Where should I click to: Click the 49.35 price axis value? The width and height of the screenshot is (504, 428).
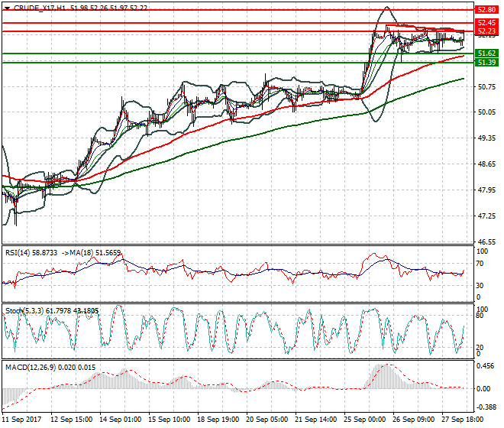tap(486, 138)
